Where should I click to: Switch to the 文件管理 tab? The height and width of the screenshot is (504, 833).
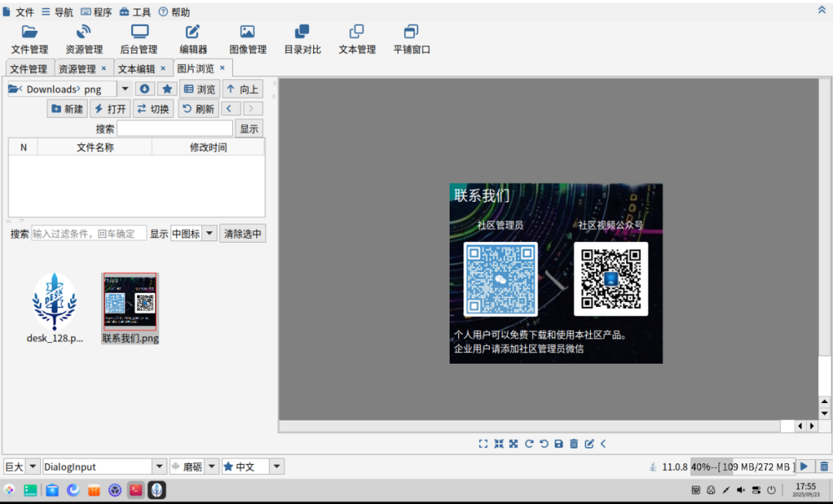(29, 69)
